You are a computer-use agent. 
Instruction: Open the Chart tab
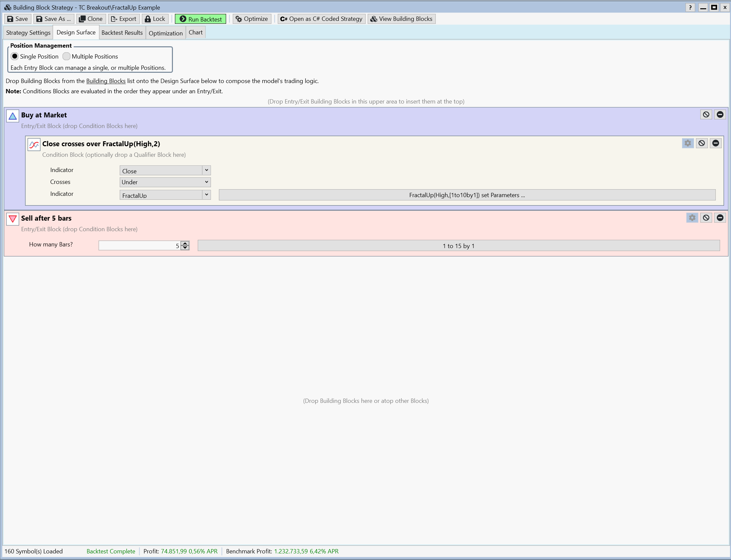(196, 32)
